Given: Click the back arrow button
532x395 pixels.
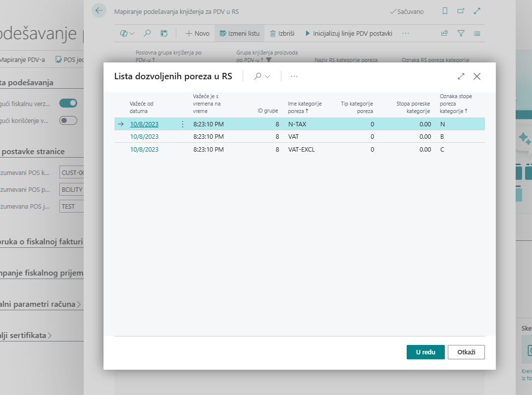Looking at the screenshot, I should [99, 11].
